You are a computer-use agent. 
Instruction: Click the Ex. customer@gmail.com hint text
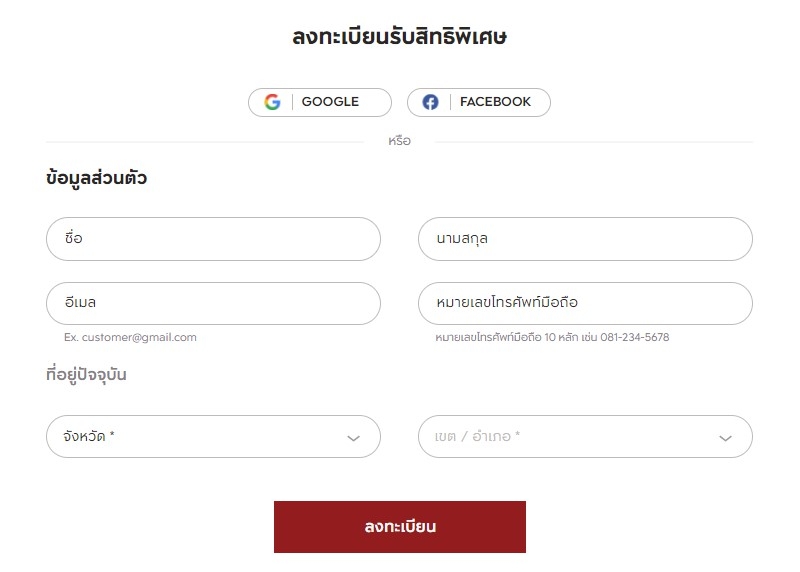coord(130,338)
